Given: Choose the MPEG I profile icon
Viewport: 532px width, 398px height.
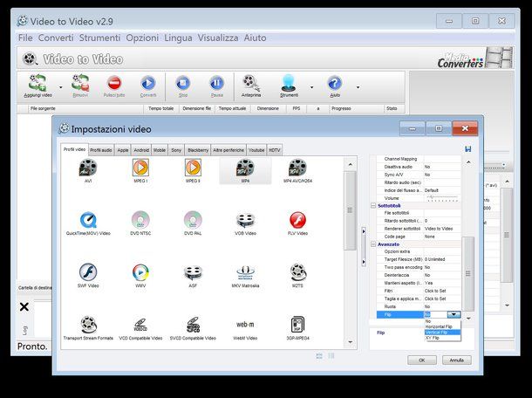Looking at the screenshot, I should 140,168.
